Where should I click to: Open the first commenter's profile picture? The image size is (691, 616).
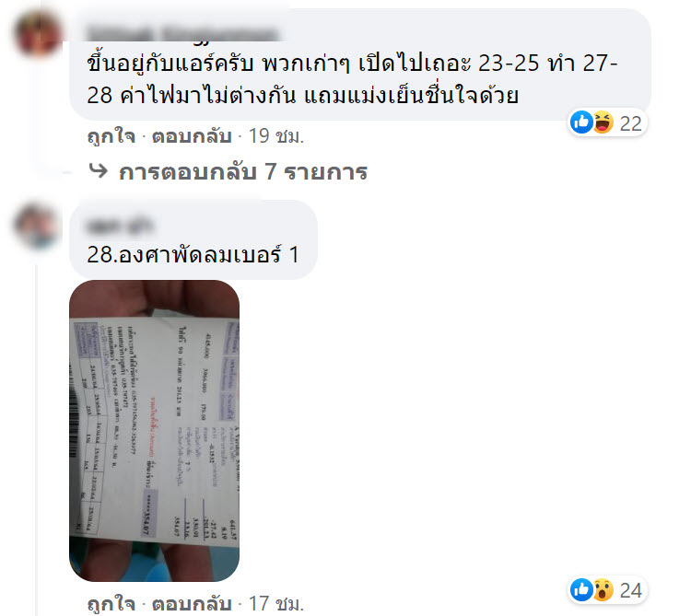pos(39,34)
